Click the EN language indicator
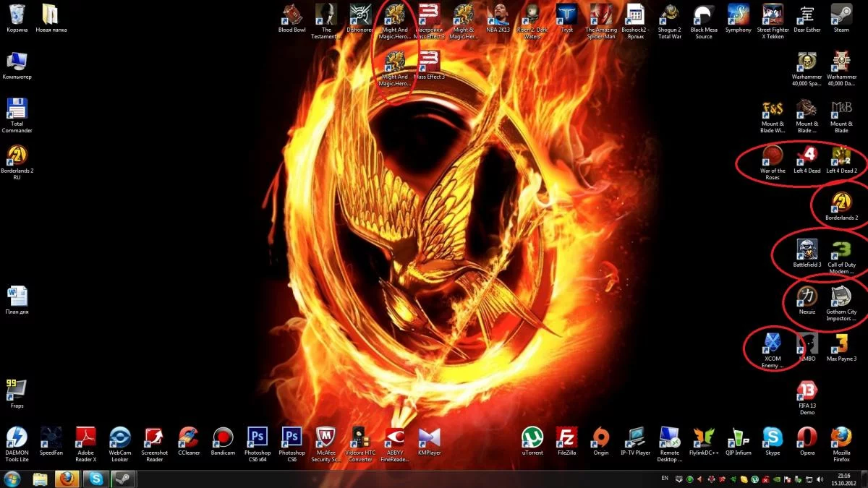Screen dimensions: 868x488 click(x=665, y=479)
